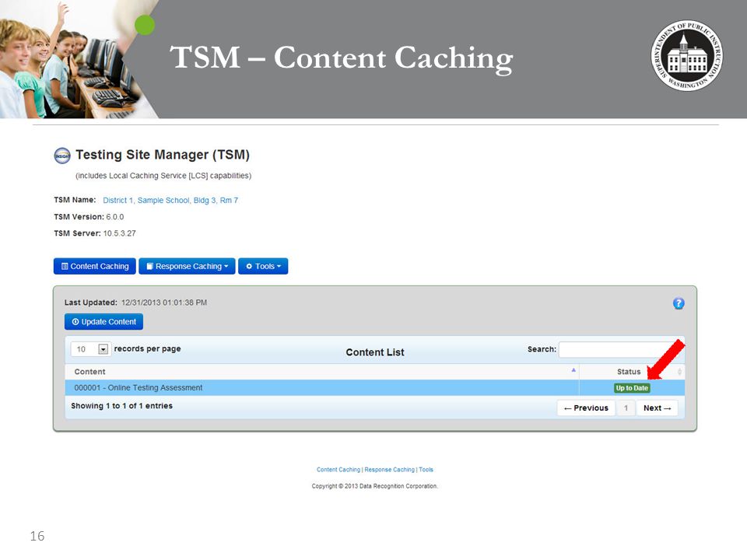747x560 pixels.
Task: Click Showing 1 to 1 of 1 entries
Action: [121, 406]
